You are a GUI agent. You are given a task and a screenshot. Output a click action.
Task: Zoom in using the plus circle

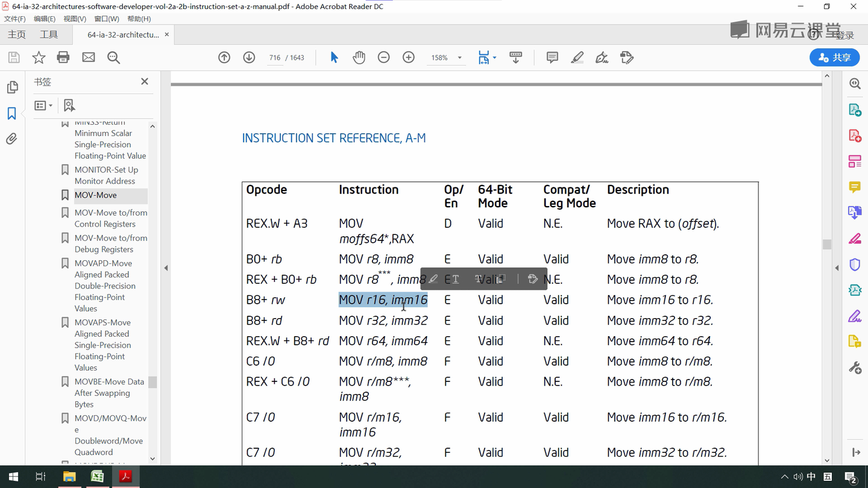pos(409,57)
